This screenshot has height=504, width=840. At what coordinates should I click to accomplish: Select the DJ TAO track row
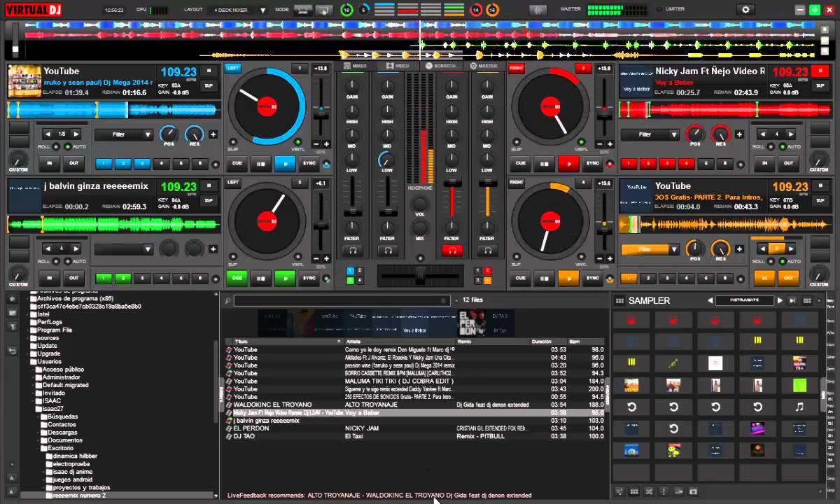coord(414,436)
